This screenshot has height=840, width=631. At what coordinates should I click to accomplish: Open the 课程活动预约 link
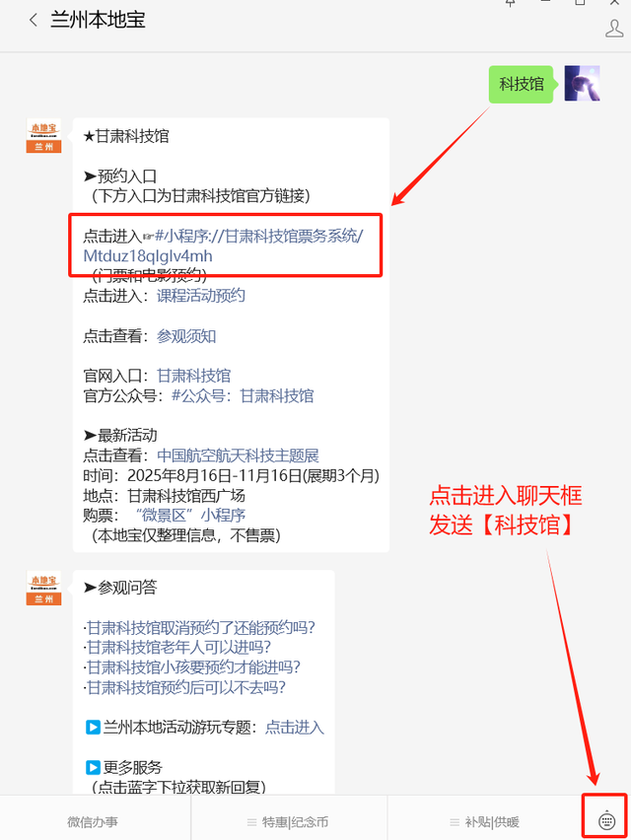click(201, 296)
